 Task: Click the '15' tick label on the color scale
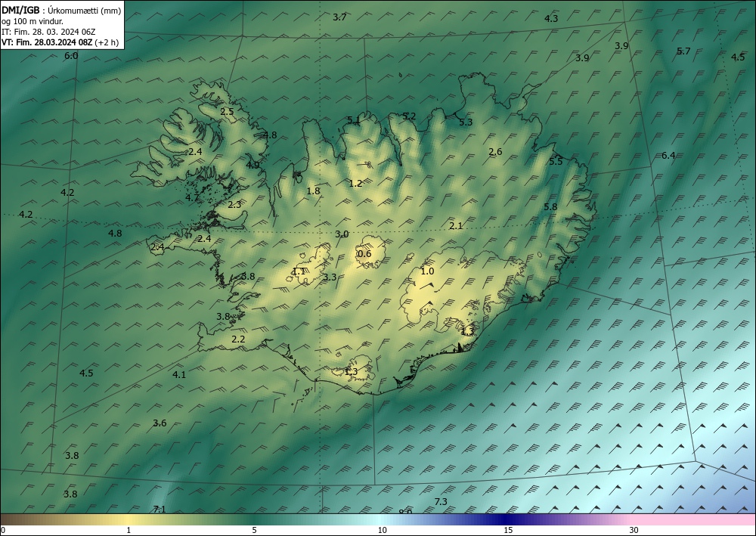[508, 530]
